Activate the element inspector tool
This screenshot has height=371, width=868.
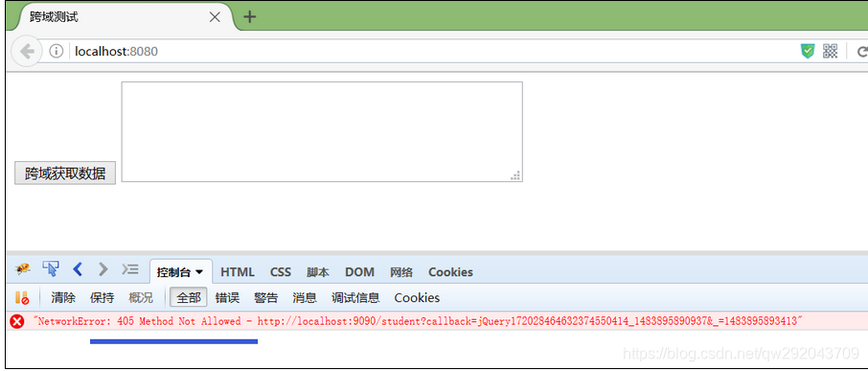point(51,269)
